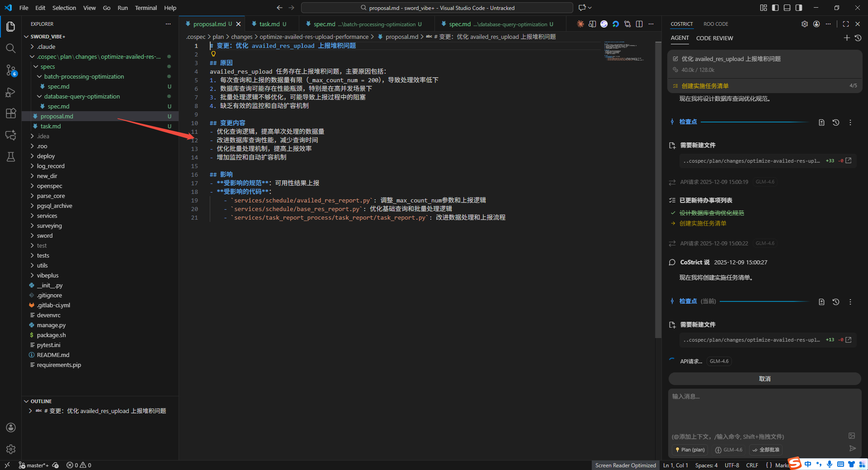Toggle the primary side bar layout button
Screen dimensions: 868x470
coord(775,8)
